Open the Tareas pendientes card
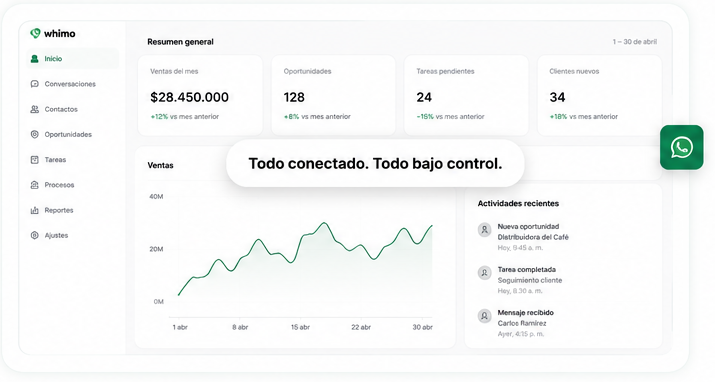Image resolution: width=715 pixels, height=382 pixels. (466, 95)
